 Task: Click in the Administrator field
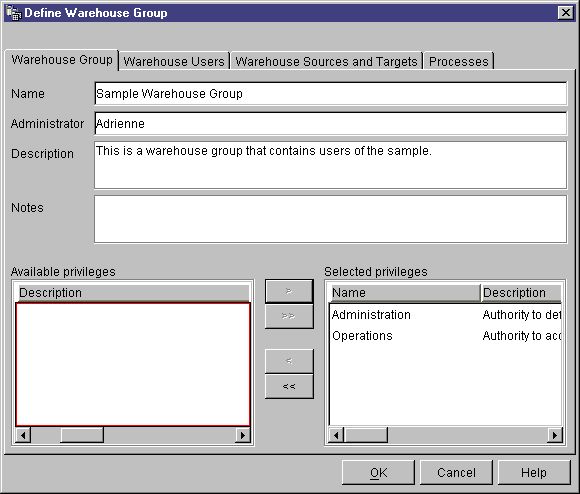pos(330,124)
